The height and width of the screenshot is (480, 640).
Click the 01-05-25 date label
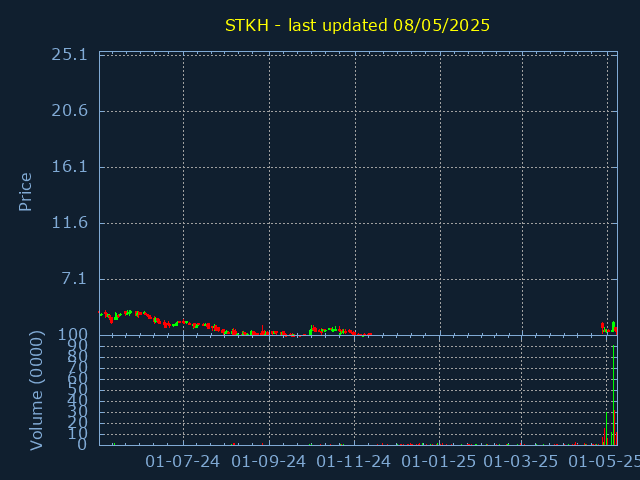pyautogui.click(x=604, y=462)
